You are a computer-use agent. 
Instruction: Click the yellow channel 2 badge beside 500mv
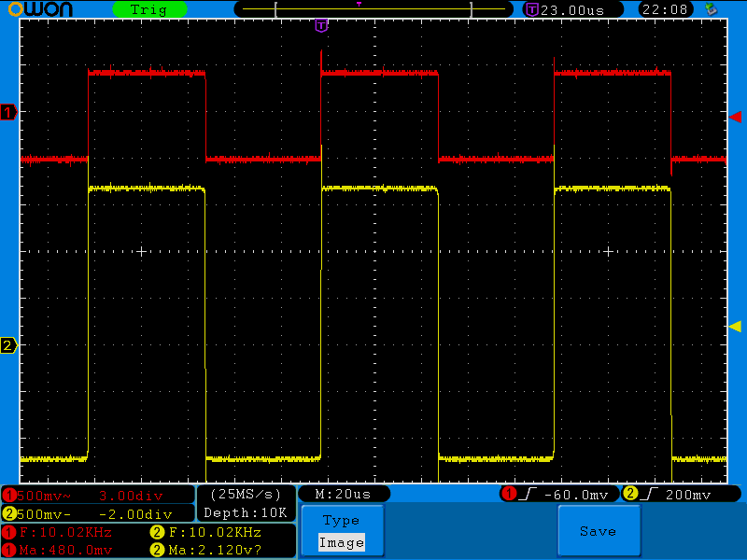[8, 514]
